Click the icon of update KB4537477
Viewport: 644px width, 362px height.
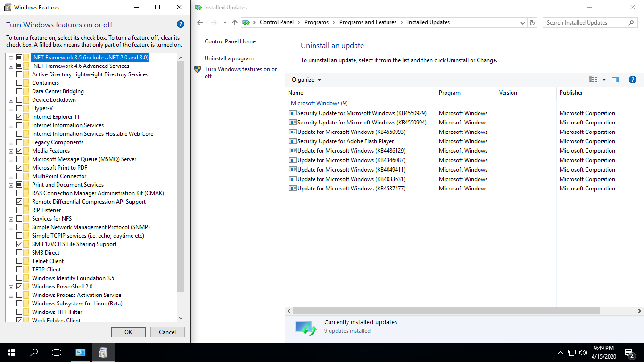292,189
